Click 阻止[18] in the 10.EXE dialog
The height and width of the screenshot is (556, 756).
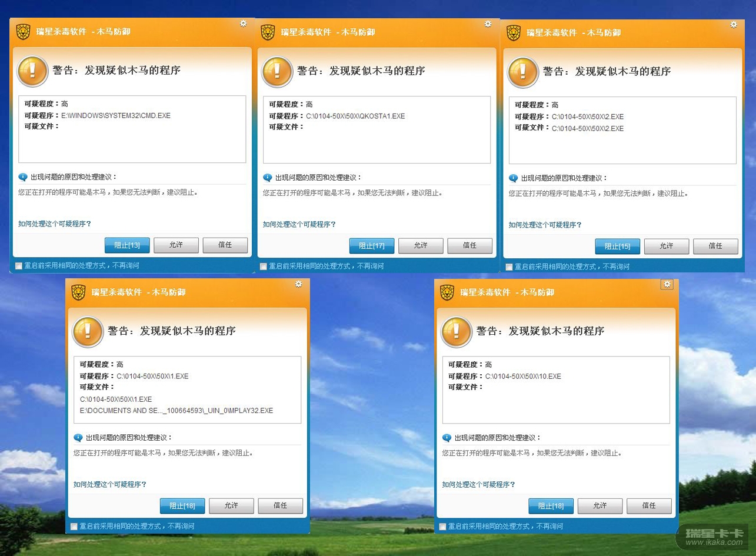click(551, 505)
